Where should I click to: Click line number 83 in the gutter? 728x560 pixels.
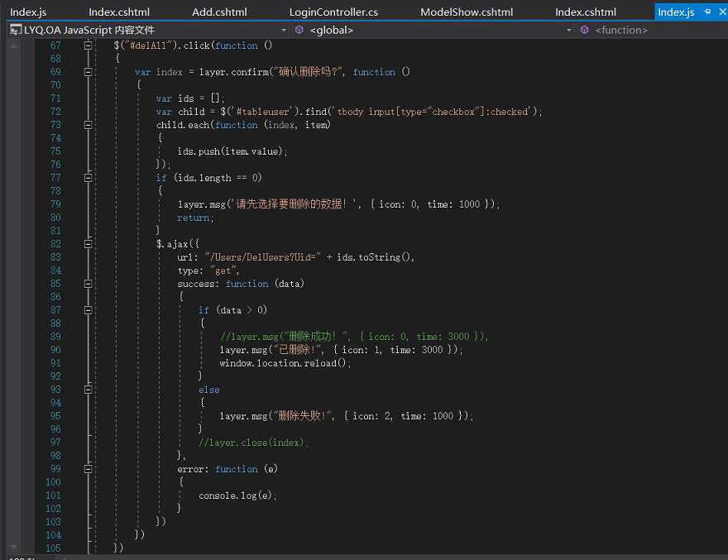[55, 257]
